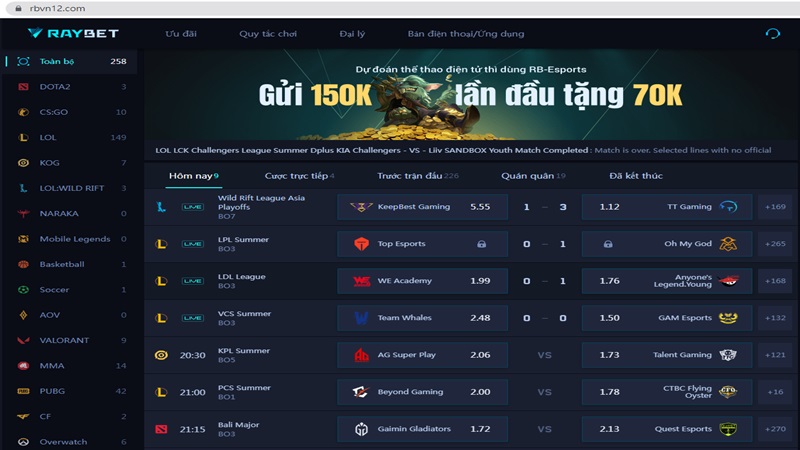Select the AOV icon in sidebar
Screen dimensions: 800x450
pos(23,315)
